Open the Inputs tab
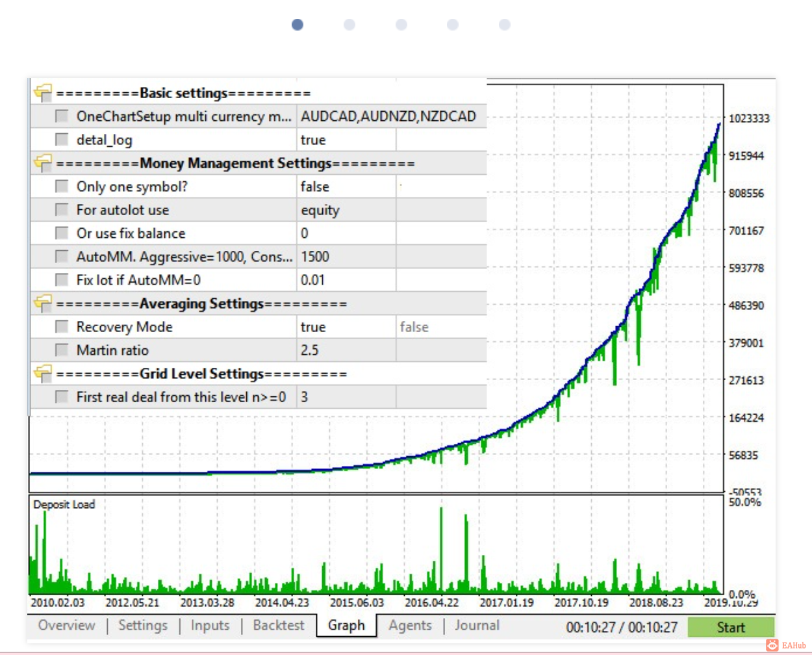This screenshot has height=655, width=812. tap(210, 625)
